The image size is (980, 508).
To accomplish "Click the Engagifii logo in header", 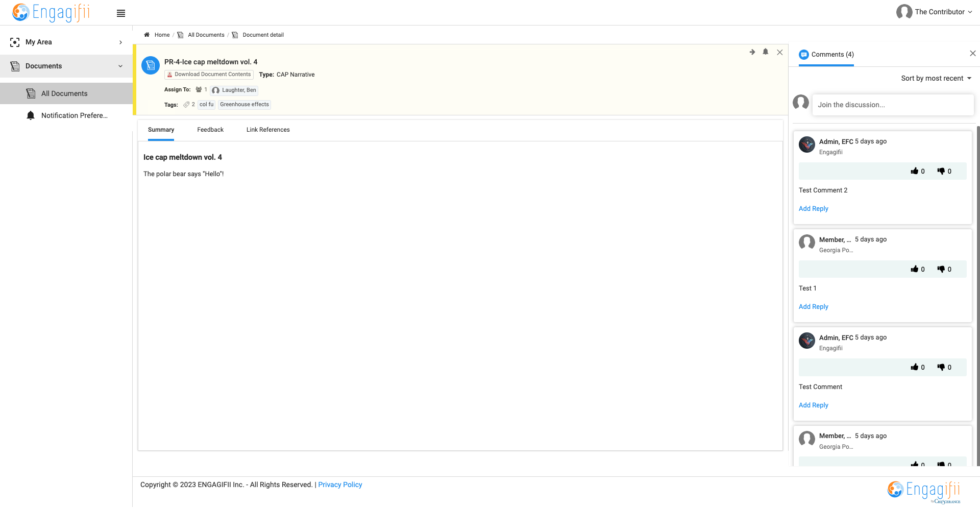I will [x=51, y=12].
